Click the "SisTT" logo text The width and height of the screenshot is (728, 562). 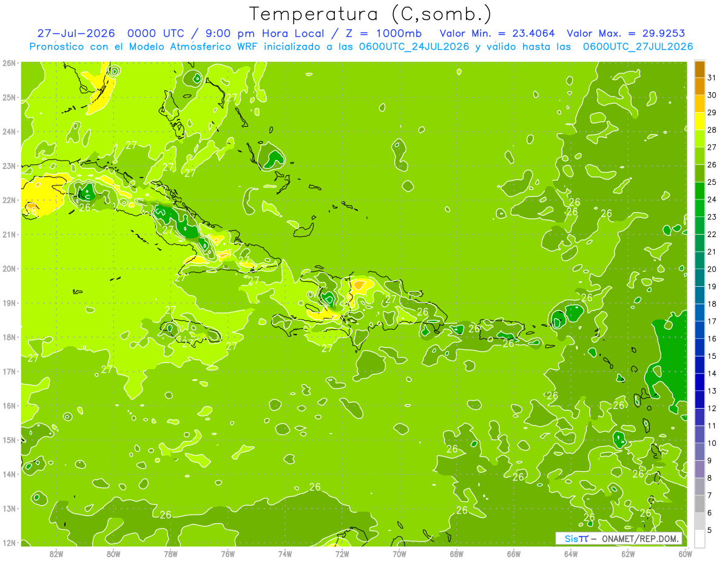576,538
